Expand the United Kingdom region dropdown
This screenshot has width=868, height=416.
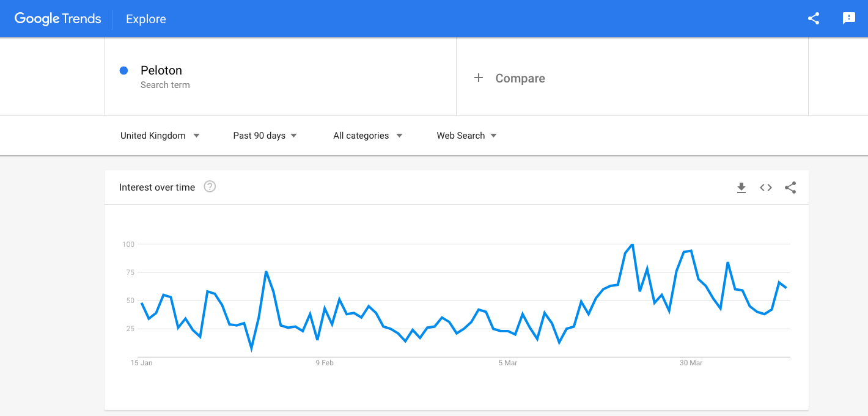click(x=160, y=136)
